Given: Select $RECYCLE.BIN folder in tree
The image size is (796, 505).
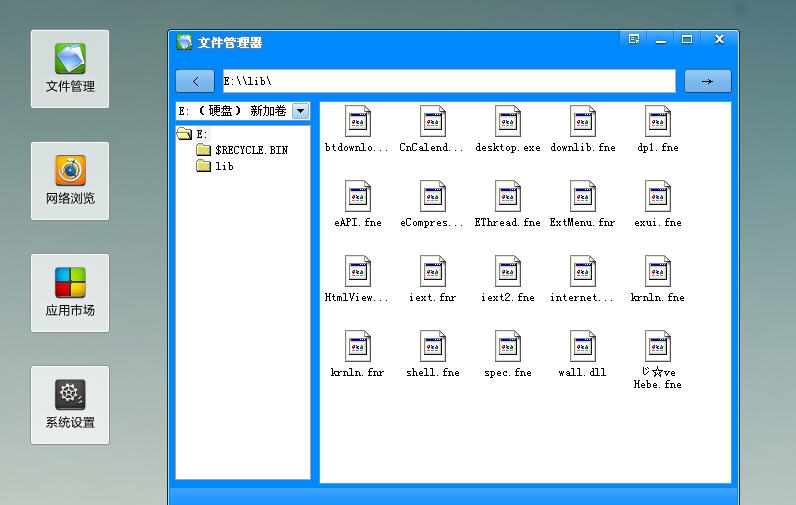Looking at the screenshot, I should click(243, 150).
